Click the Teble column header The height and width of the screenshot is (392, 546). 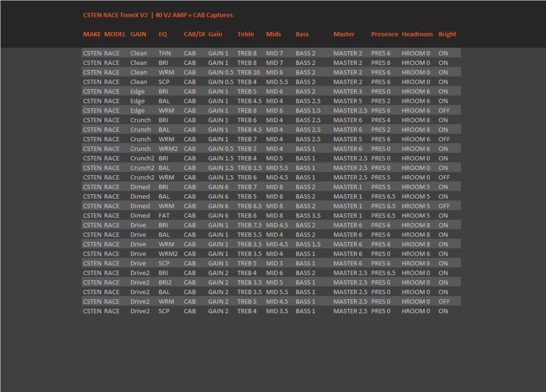(245, 34)
